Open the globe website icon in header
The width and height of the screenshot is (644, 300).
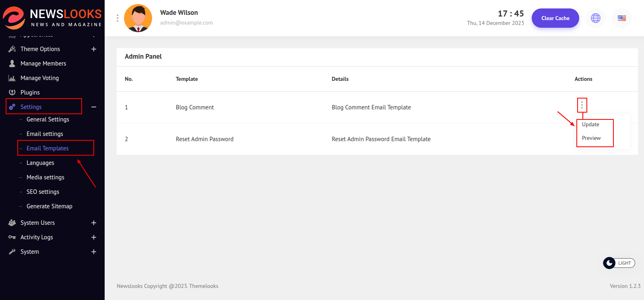point(596,18)
